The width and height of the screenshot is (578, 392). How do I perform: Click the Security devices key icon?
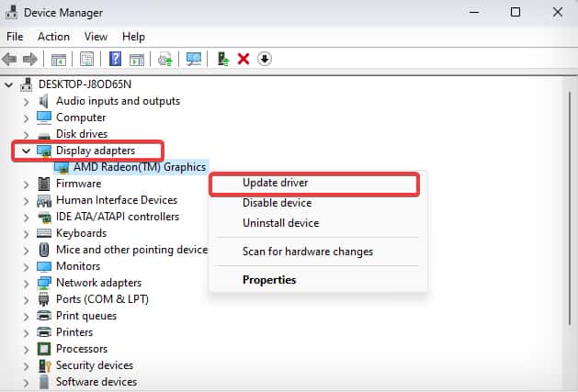click(x=44, y=365)
